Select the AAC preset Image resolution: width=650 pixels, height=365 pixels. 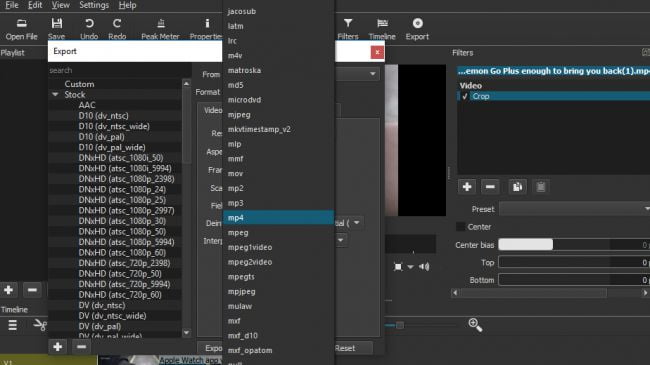tap(87, 105)
